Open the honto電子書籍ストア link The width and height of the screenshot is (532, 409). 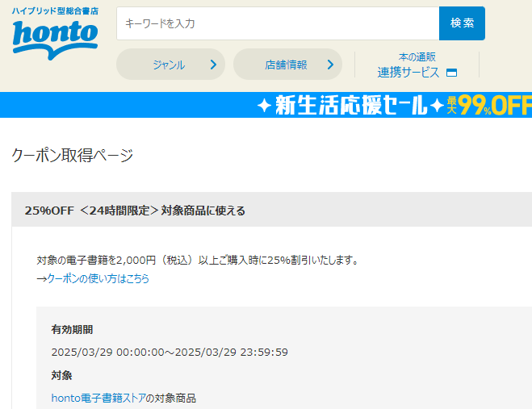click(98, 398)
